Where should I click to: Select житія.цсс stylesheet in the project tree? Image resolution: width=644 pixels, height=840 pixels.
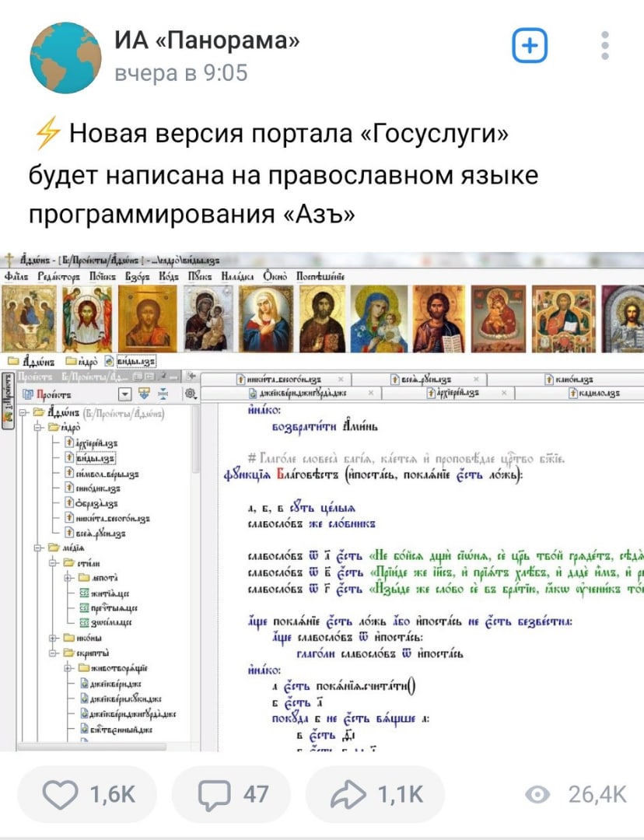(x=104, y=593)
